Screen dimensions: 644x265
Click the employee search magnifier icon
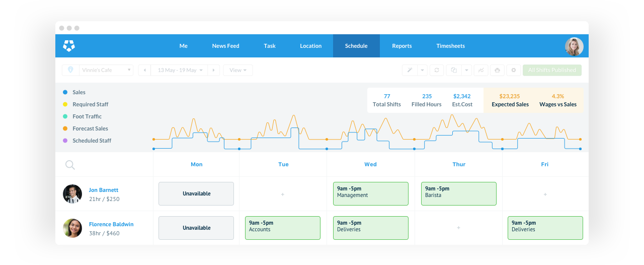pos(70,165)
